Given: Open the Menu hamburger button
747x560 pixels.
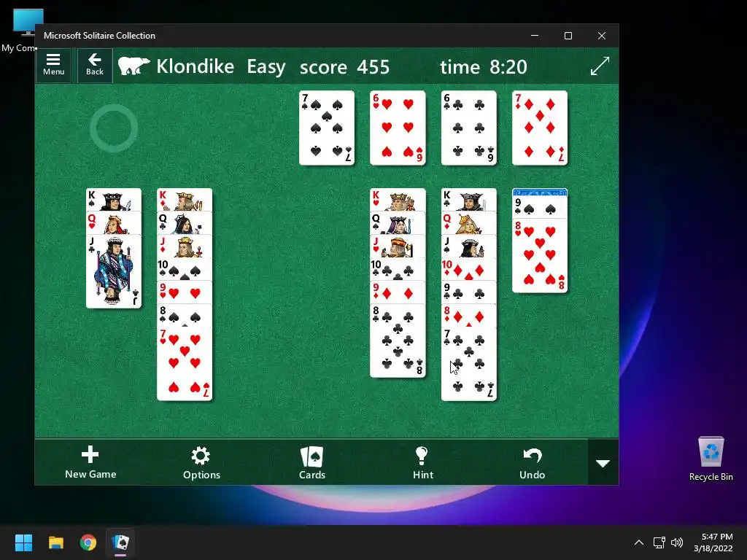Looking at the screenshot, I should pos(53,65).
